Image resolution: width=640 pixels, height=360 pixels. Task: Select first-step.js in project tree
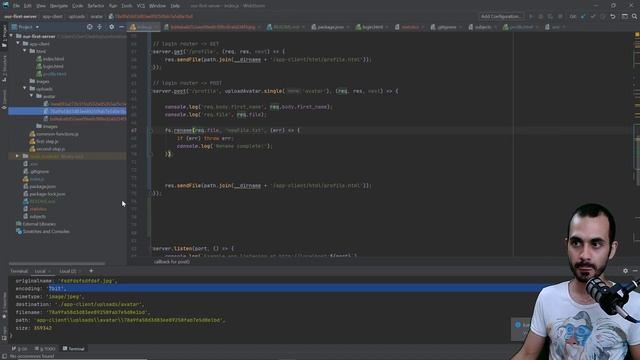pyautogui.click(x=47, y=141)
